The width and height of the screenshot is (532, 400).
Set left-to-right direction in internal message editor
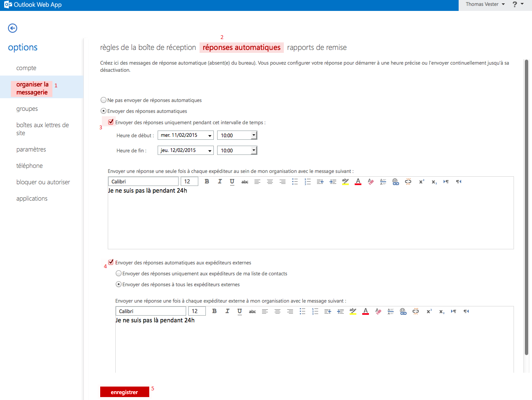tap(446, 182)
